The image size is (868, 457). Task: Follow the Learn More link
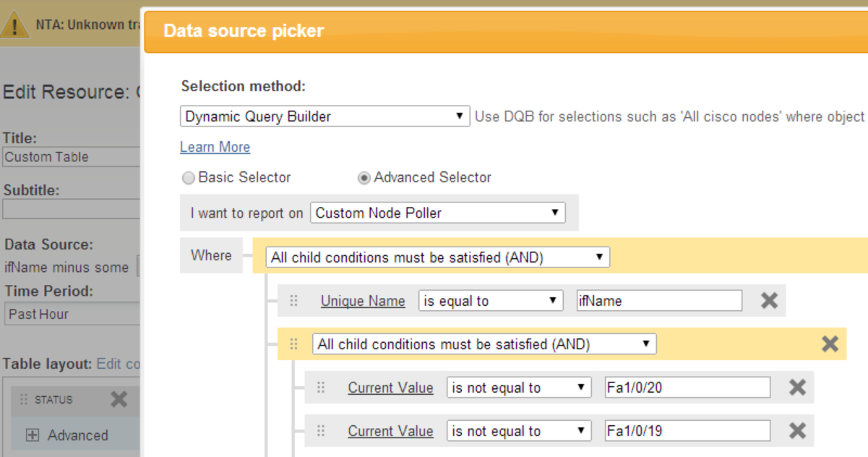coord(215,147)
